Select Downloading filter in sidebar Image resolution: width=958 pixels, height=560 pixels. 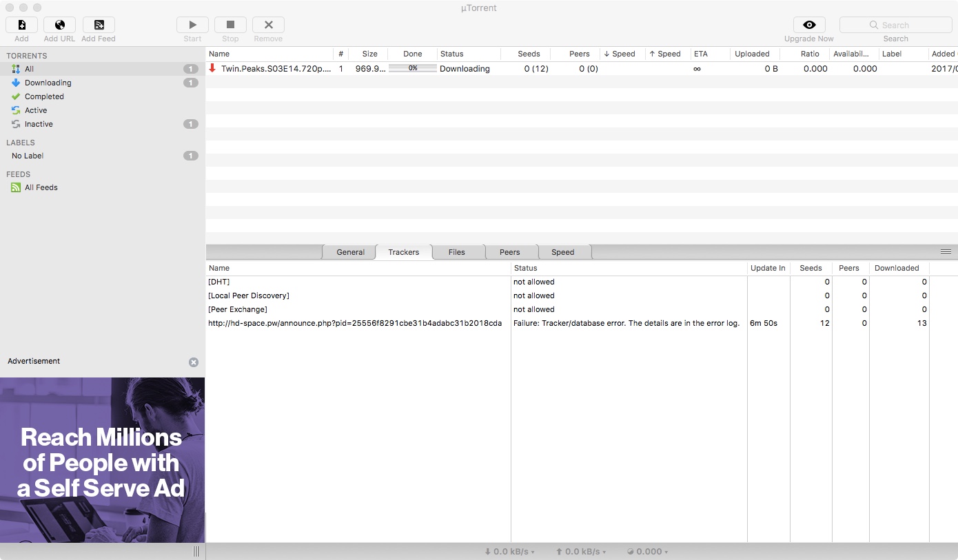[103, 83]
